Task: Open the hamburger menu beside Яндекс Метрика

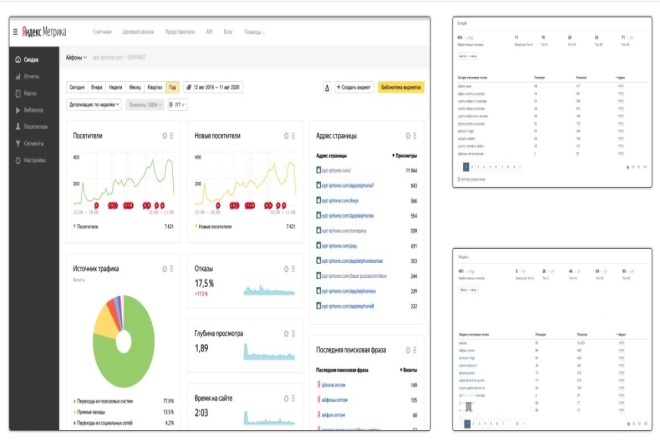Action: (x=15, y=32)
